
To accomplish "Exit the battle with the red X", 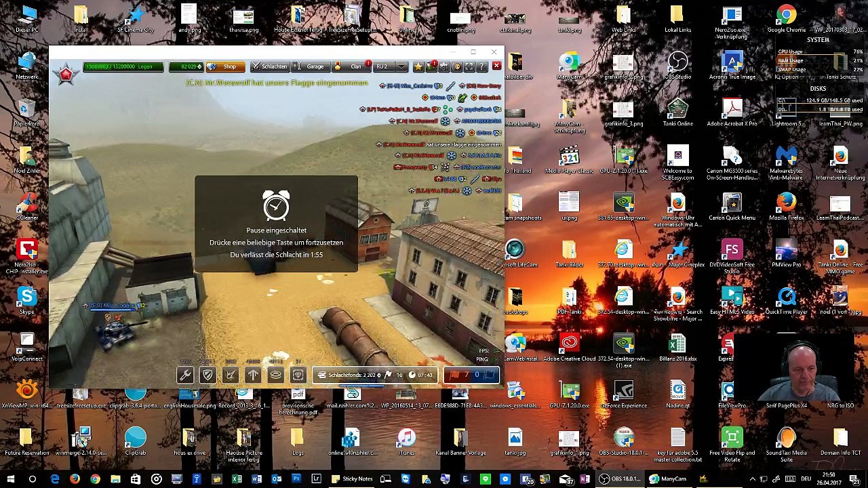I will pyautogui.click(x=496, y=66).
